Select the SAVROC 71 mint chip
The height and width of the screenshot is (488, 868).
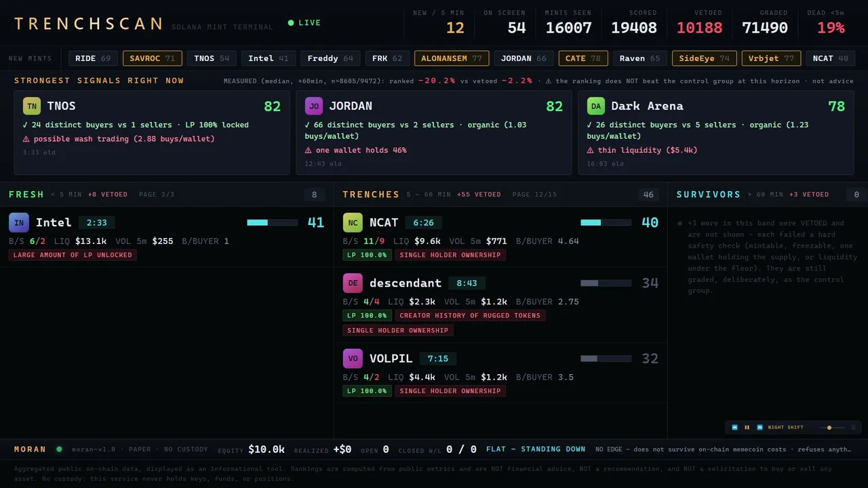(x=153, y=58)
